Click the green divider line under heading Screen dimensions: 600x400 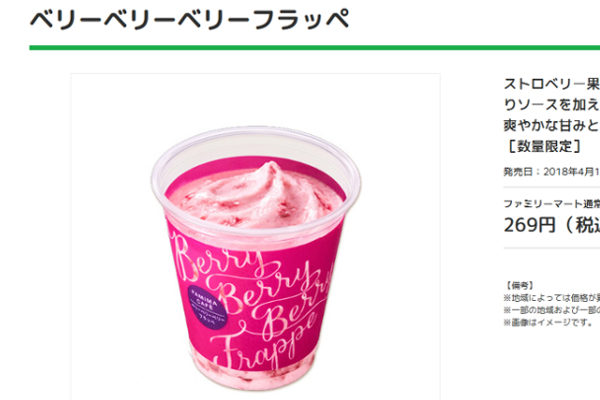[315, 48]
